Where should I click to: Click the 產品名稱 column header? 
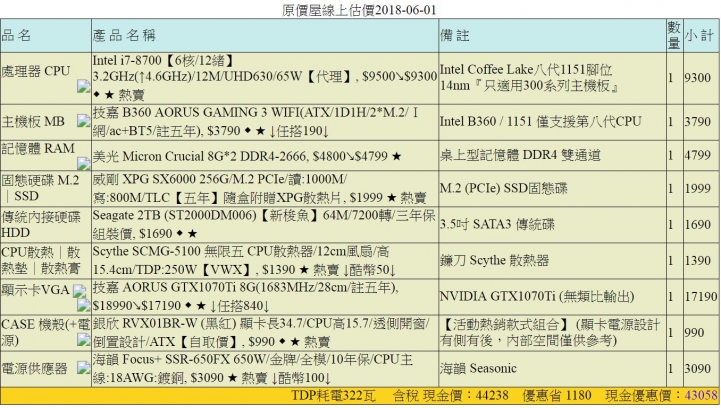coord(124,35)
